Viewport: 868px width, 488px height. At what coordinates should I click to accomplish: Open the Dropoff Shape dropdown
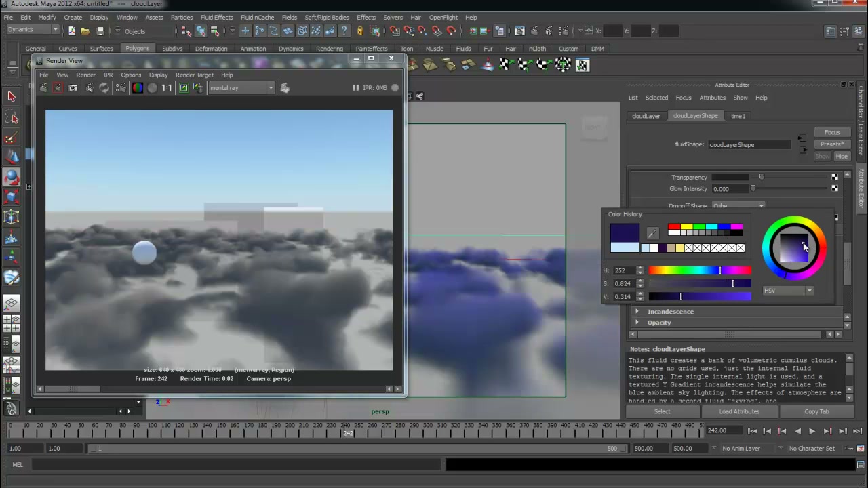(738, 206)
